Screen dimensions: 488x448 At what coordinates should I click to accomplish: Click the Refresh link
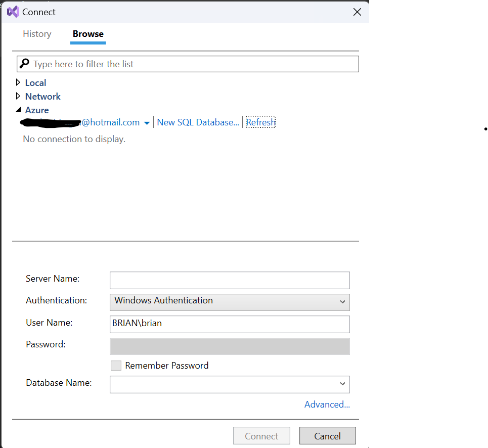(260, 122)
